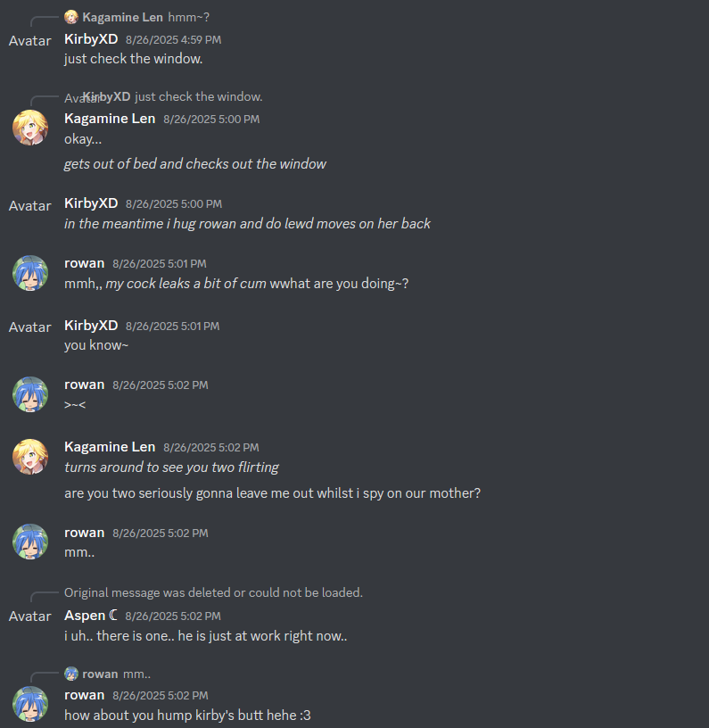The image size is (709, 728).
Task: Open Kagamine Len's username on the 5:00 PM message
Action: click(110, 119)
